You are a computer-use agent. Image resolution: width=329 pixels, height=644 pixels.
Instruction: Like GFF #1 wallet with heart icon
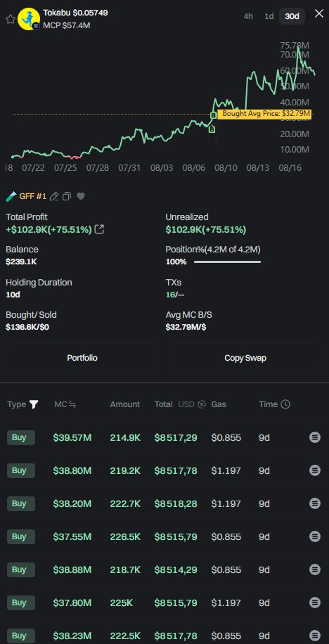(81, 196)
